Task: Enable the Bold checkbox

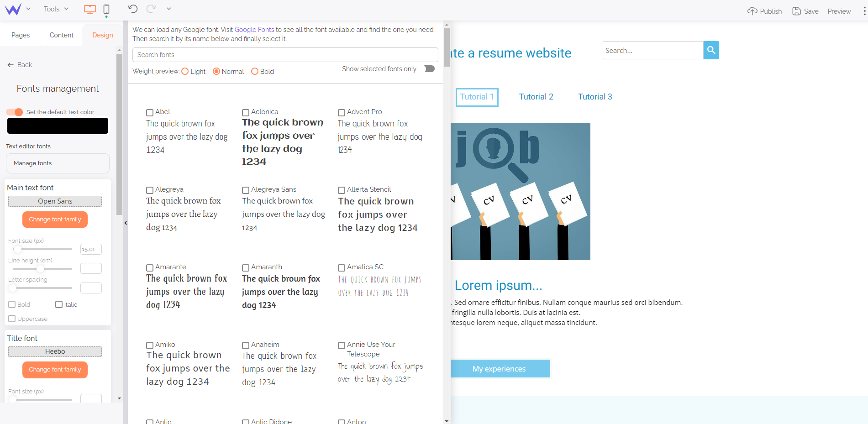Action: [12, 304]
